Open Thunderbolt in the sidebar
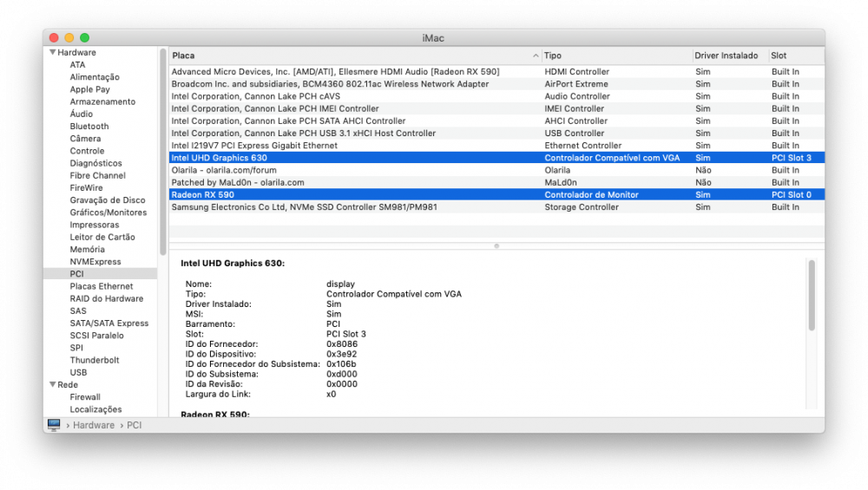 pos(94,360)
